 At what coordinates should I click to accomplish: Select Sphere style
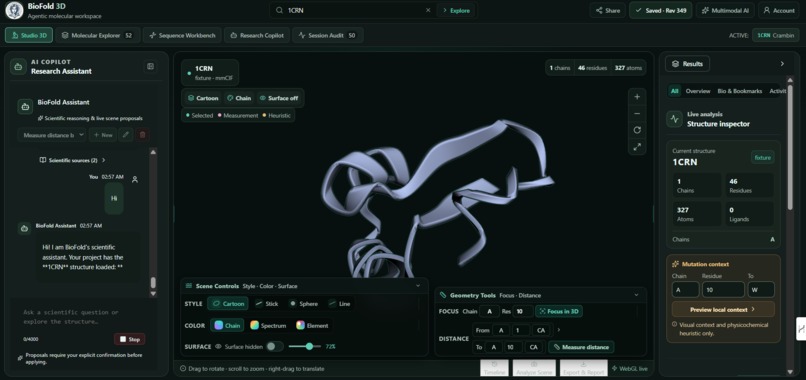303,304
